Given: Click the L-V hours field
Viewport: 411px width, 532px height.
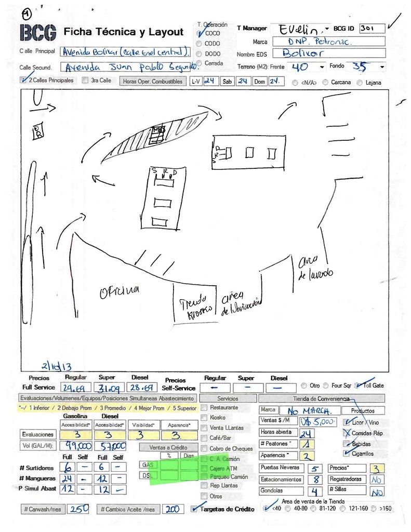Looking at the screenshot, I should 211,81.
